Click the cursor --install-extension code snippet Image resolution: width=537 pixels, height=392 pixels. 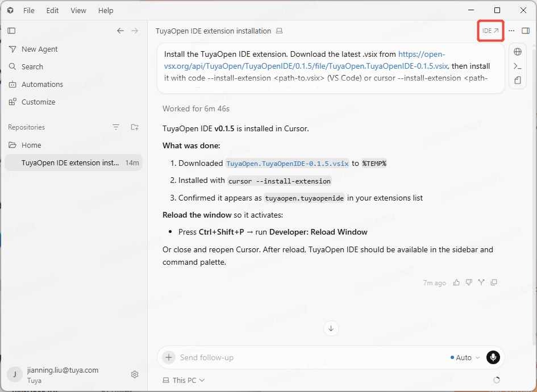[x=280, y=181]
